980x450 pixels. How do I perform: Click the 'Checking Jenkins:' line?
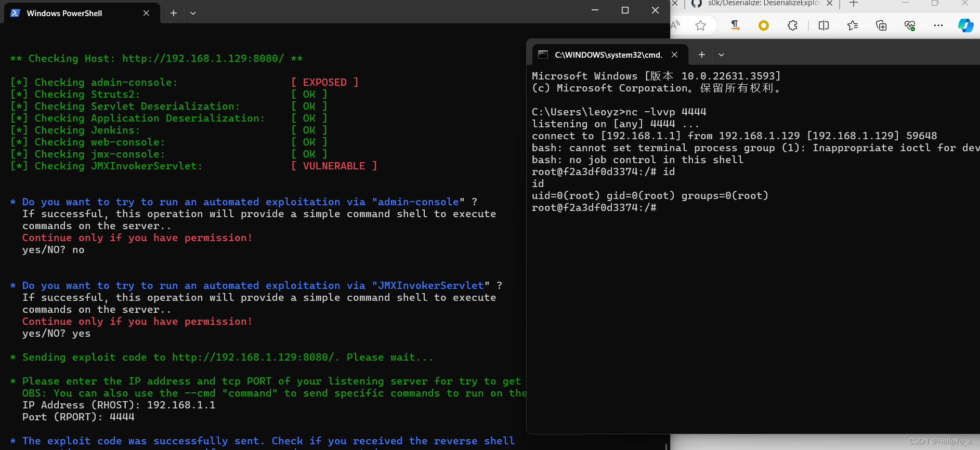point(168,130)
